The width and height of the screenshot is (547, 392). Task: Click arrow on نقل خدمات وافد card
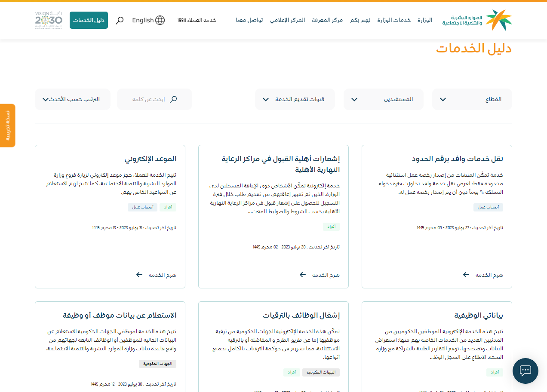pos(466,275)
